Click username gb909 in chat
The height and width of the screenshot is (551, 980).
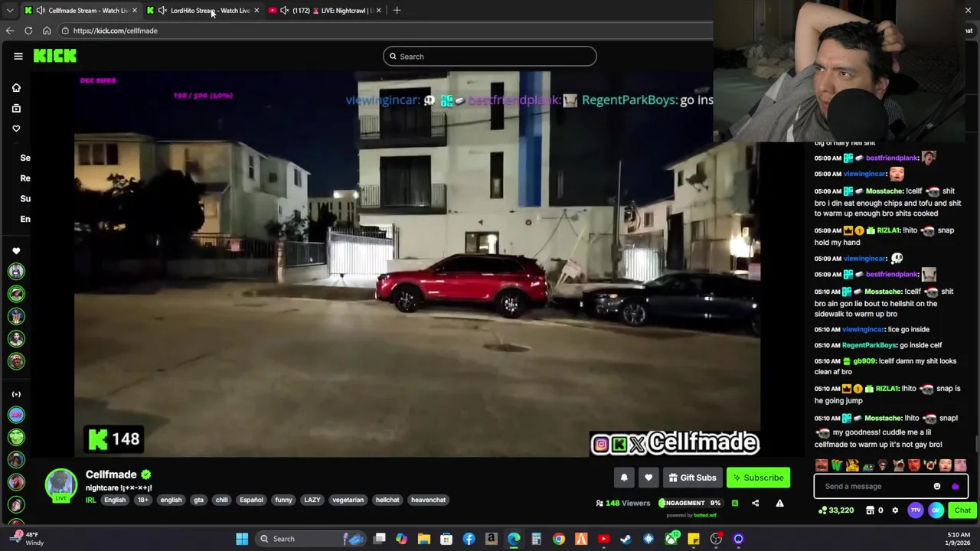click(x=864, y=361)
